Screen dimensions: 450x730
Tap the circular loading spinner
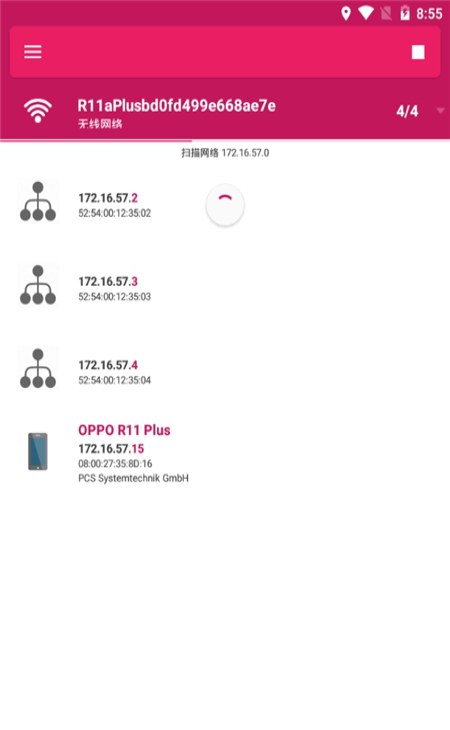(x=225, y=205)
